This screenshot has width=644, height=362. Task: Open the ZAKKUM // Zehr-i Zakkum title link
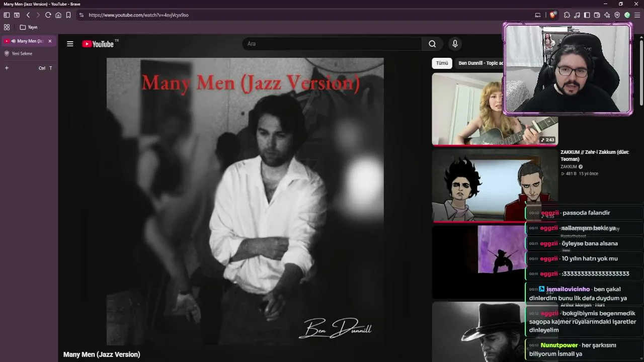point(595,155)
